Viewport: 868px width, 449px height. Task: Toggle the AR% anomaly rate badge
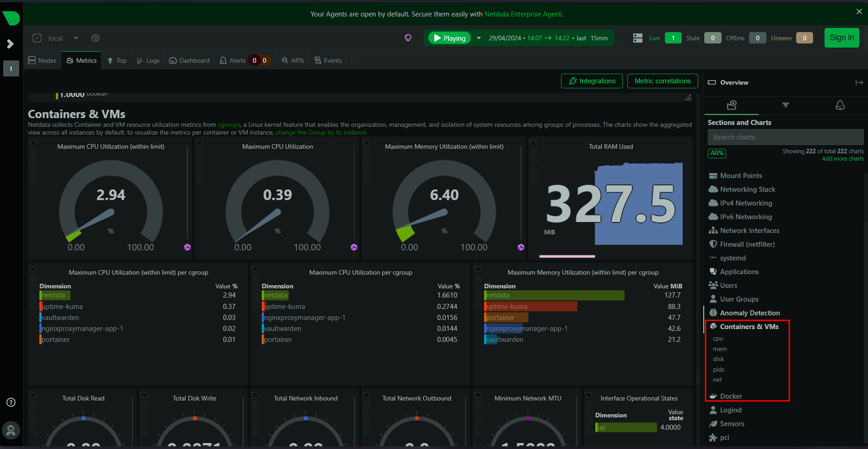[717, 153]
